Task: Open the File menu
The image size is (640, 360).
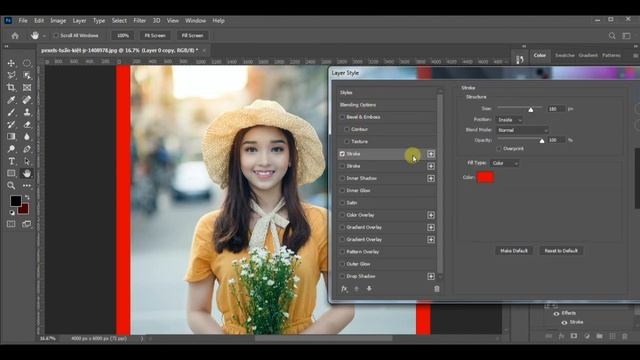Action: (23, 20)
